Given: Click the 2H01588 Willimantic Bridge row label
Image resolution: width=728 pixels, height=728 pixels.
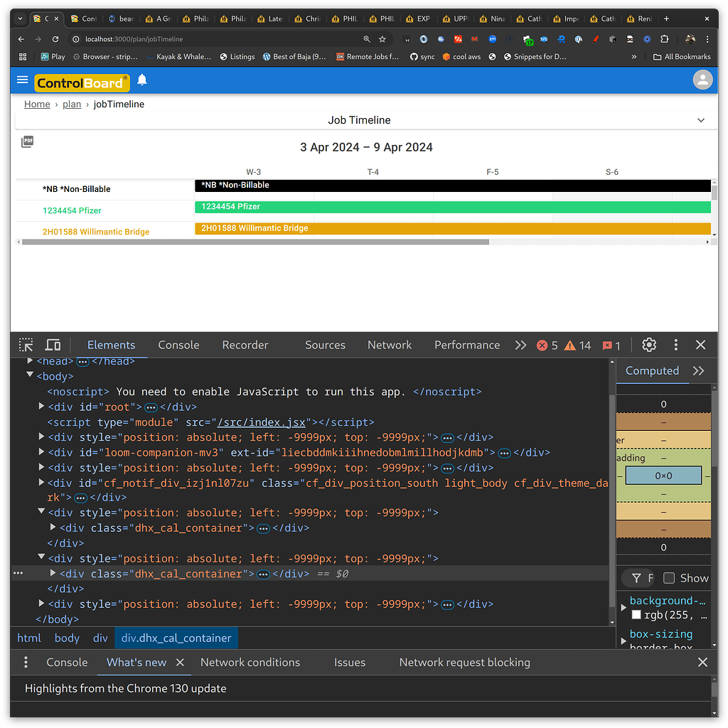Looking at the screenshot, I should coord(96,232).
